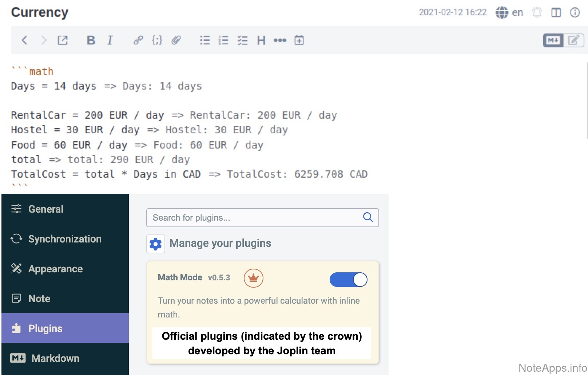This screenshot has width=588, height=375.
Task: Apply italic formatting from the toolbar
Action: click(x=110, y=40)
